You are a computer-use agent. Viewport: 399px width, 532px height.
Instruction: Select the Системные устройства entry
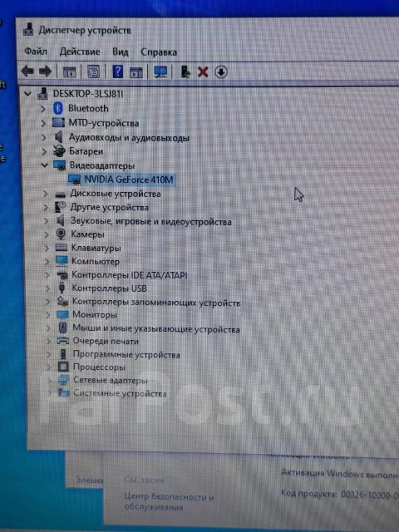click(120, 393)
